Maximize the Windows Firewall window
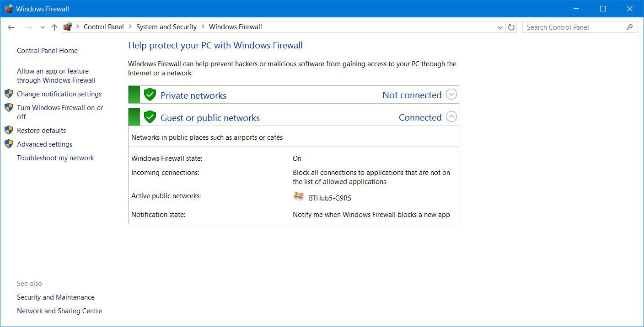The image size is (644, 327). [x=603, y=9]
